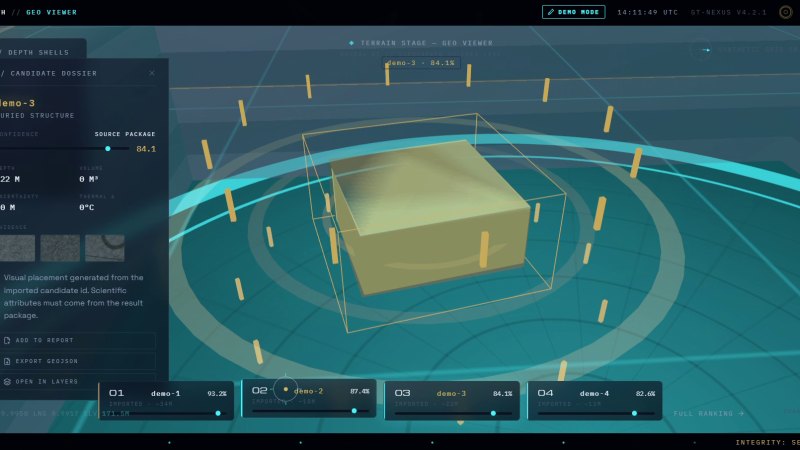Click the compass arrow icon at top right
800x450 pixels.
pyautogui.click(x=706, y=50)
